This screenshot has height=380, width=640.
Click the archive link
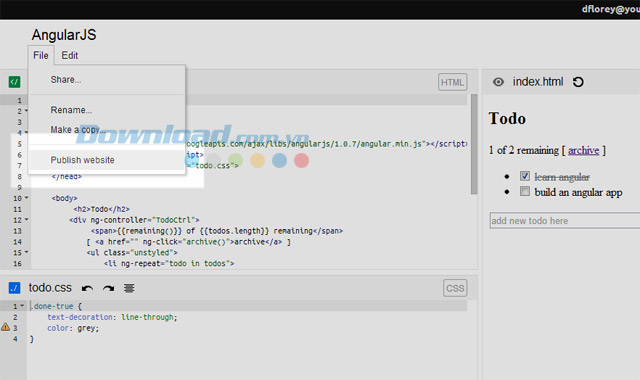point(583,151)
